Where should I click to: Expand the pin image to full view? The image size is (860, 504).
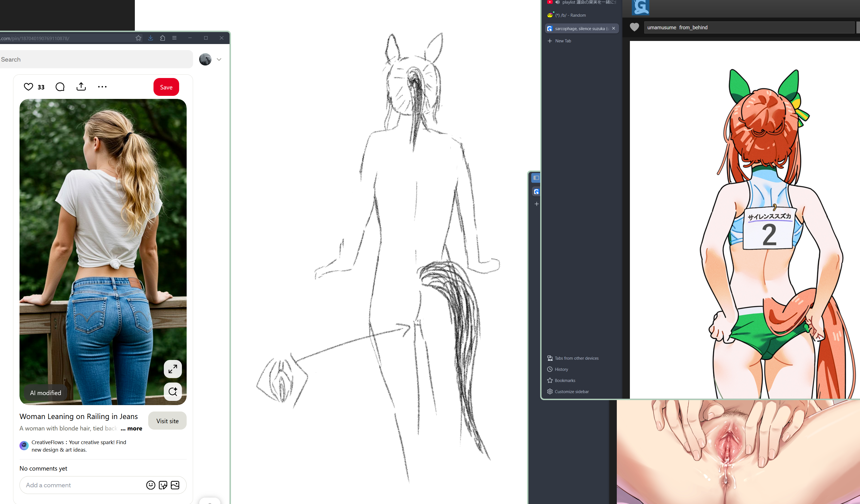pos(173,369)
